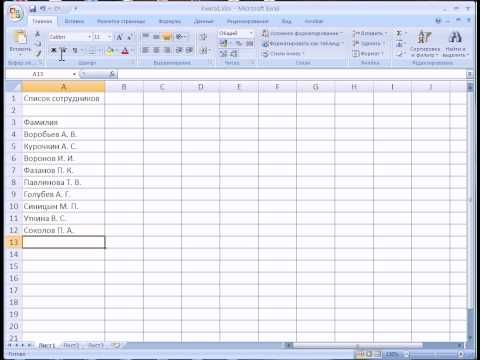The height and width of the screenshot is (360, 480).
Task: Expand the Общий number format dropdown
Action: pyautogui.click(x=251, y=33)
